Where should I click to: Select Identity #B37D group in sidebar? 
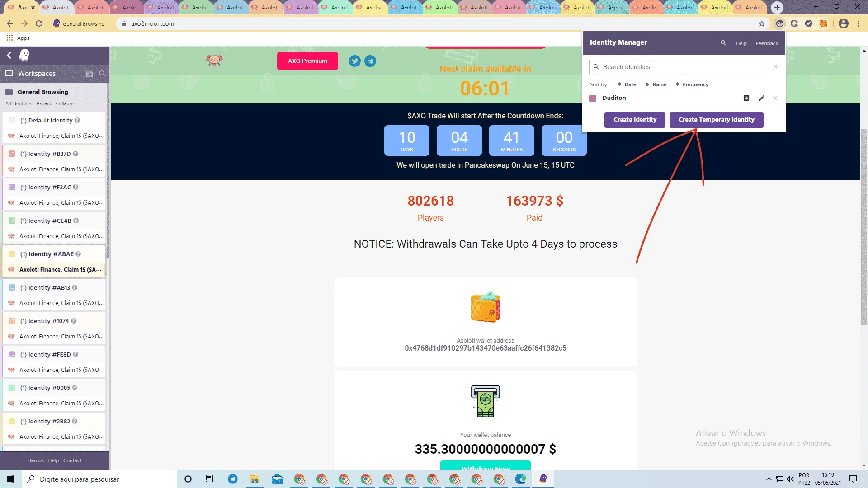click(x=53, y=154)
